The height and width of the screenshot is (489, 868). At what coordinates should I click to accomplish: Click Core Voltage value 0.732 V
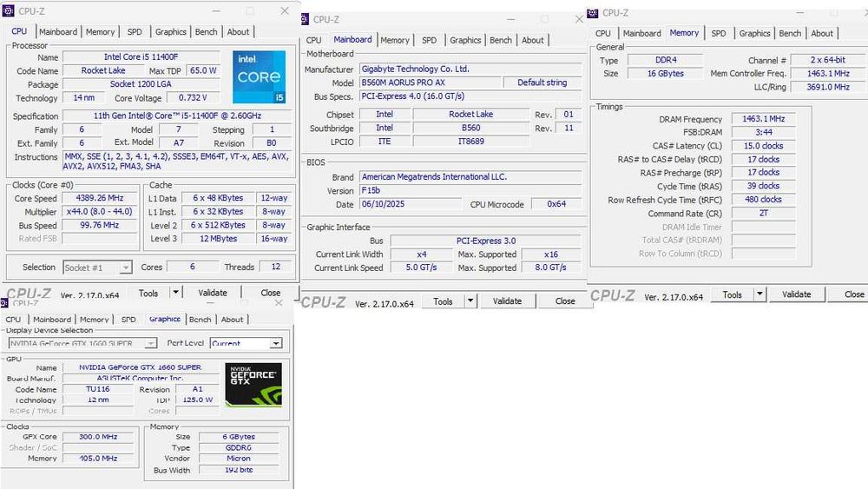pyautogui.click(x=193, y=98)
